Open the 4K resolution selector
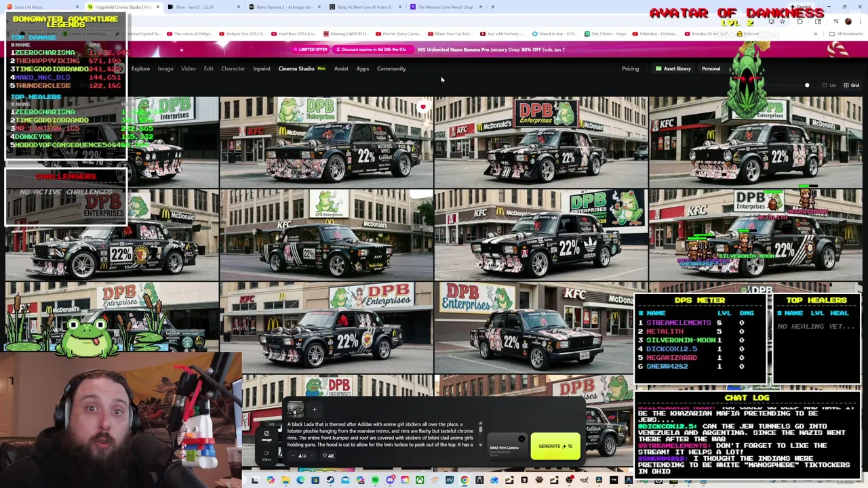The height and width of the screenshot is (488, 868). point(328,455)
